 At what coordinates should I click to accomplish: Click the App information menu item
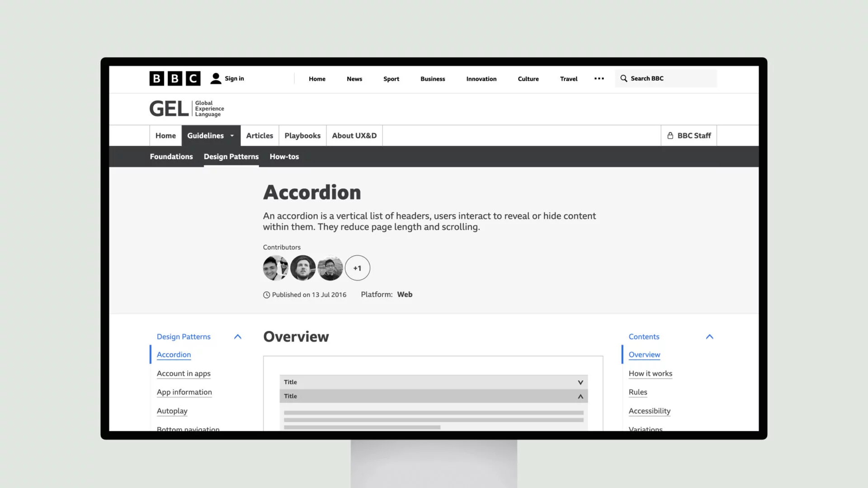point(184,391)
